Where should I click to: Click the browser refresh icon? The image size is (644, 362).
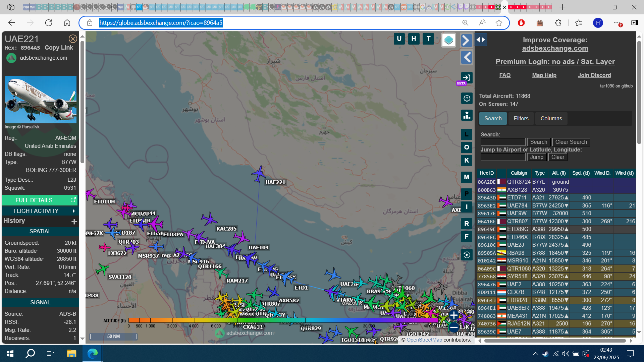click(49, 23)
